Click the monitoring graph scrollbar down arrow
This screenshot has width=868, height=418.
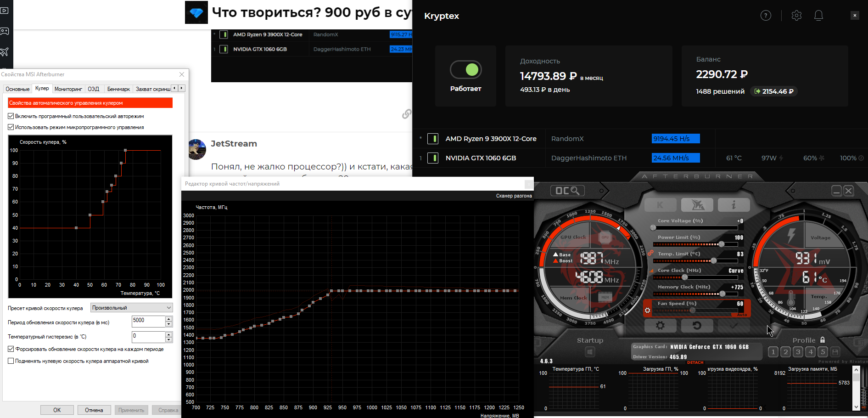pos(856,407)
